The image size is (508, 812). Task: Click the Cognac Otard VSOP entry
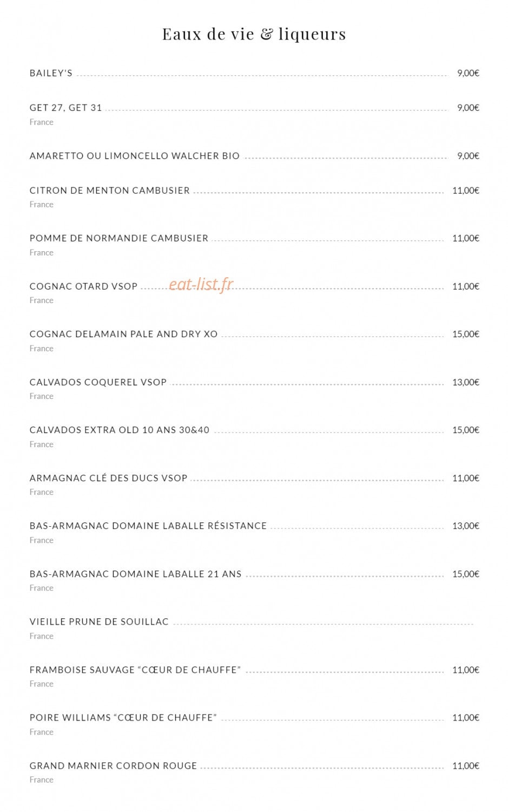84,286
